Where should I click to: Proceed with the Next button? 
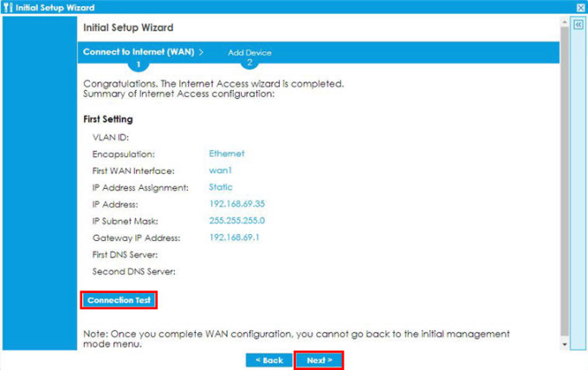320,360
